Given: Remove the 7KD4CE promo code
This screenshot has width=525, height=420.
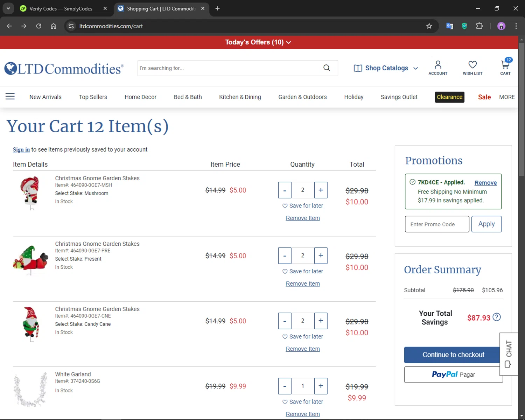Looking at the screenshot, I should [485, 183].
